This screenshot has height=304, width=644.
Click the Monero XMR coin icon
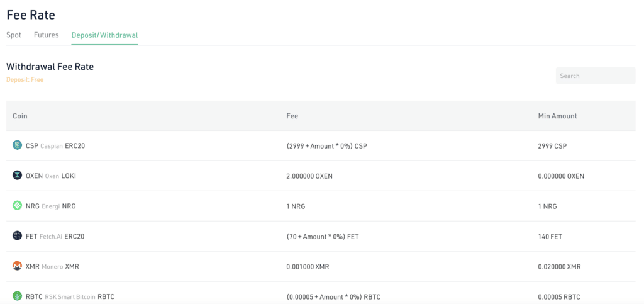pyautogui.click(x=17, y=266)
